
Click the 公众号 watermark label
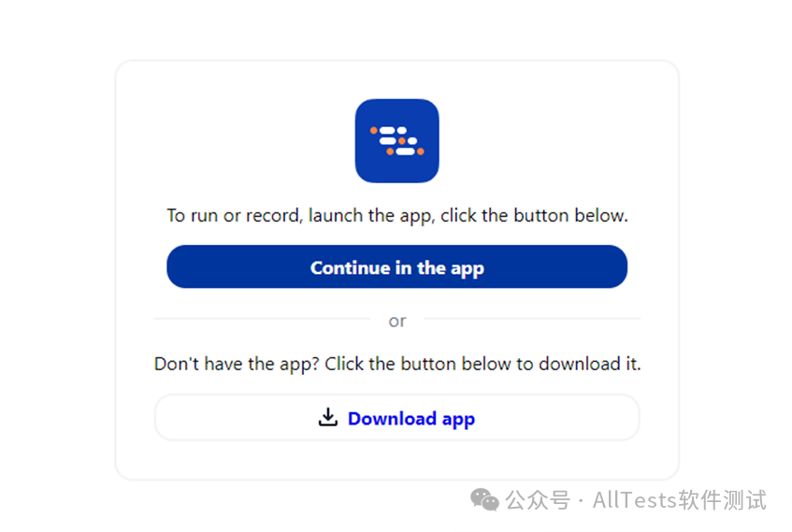coord(538,500)
